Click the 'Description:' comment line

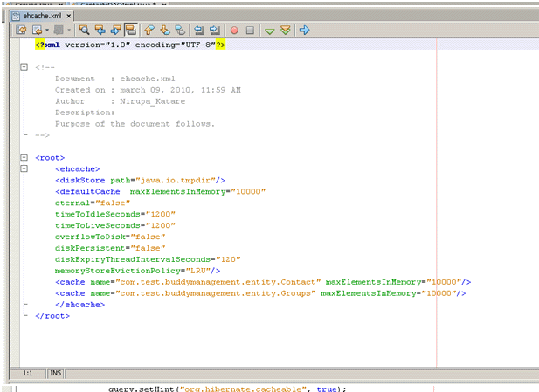click(85, 113)
